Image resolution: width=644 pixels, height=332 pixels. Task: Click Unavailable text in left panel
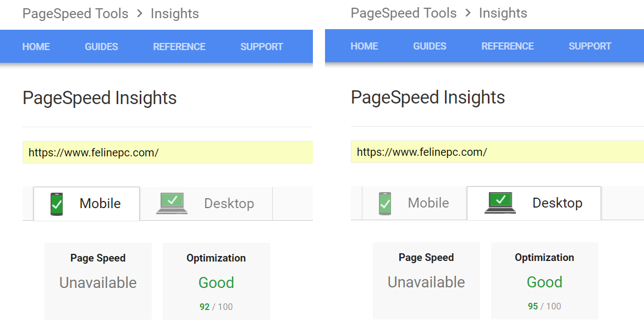click(x=98, y=283)
